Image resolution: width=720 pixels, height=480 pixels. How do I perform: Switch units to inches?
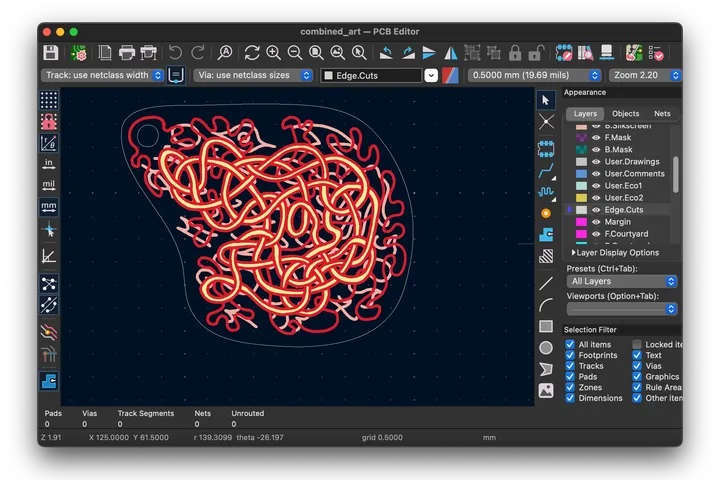click(48, 164)
